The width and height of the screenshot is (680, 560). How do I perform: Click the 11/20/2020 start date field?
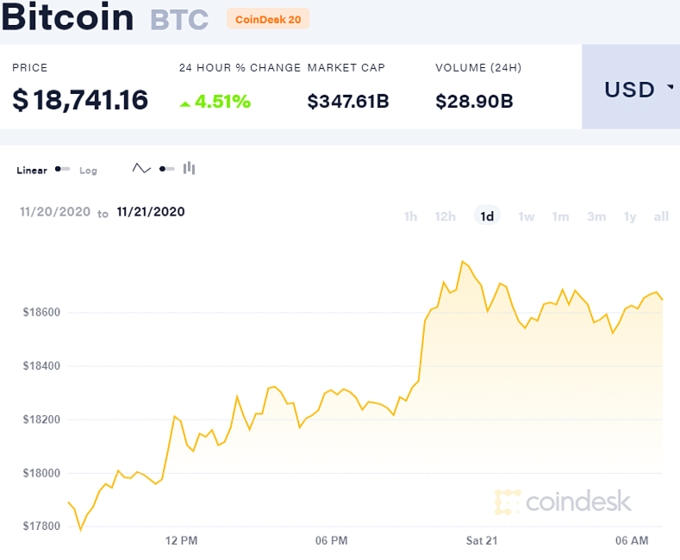[54, 212]
